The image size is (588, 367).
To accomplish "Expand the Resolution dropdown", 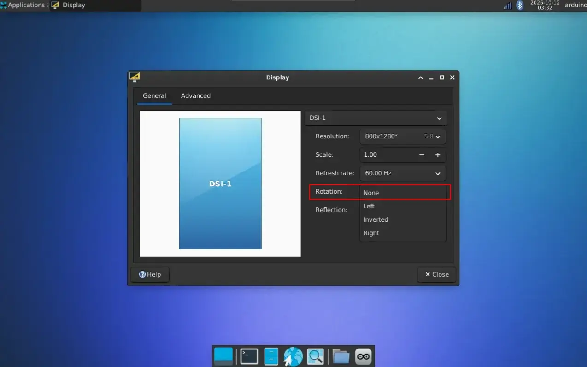I will 403,136.
